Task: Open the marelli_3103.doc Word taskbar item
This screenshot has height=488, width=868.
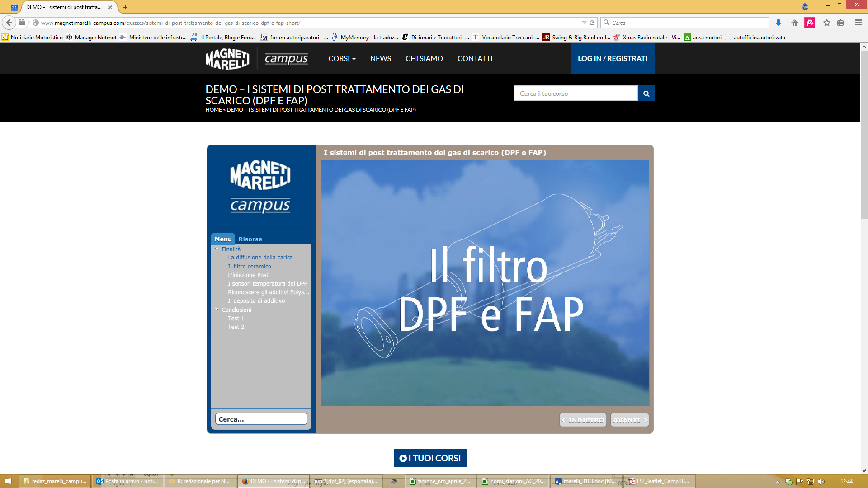Action: tap(585, 481)
